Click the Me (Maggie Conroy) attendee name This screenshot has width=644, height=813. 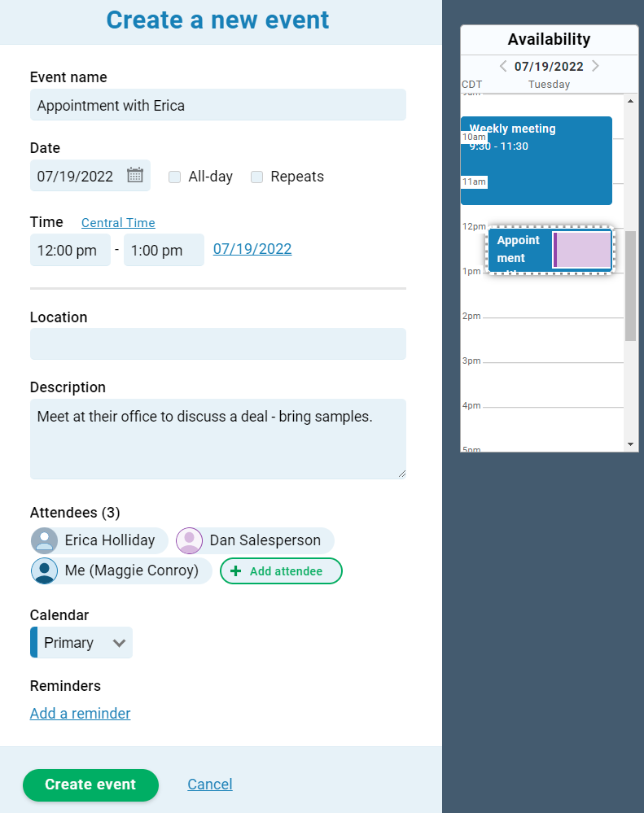(132, 570)
